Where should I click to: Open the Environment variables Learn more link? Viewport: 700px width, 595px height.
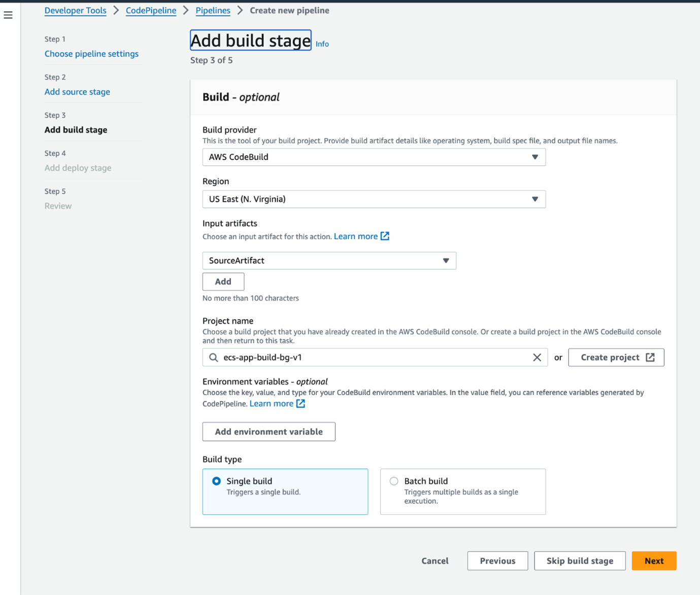272,404
